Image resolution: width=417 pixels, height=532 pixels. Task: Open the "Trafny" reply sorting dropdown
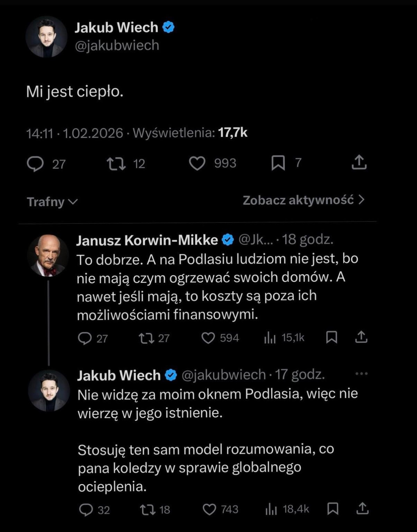[52, 202]
